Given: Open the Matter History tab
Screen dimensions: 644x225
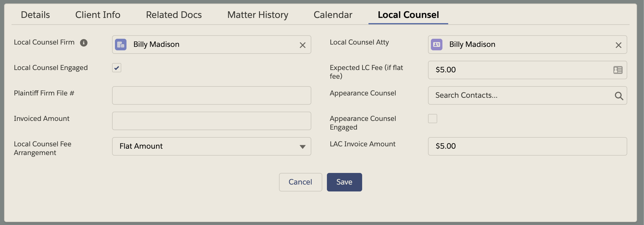Looking at the screenshot, I should tap(258, 15).
